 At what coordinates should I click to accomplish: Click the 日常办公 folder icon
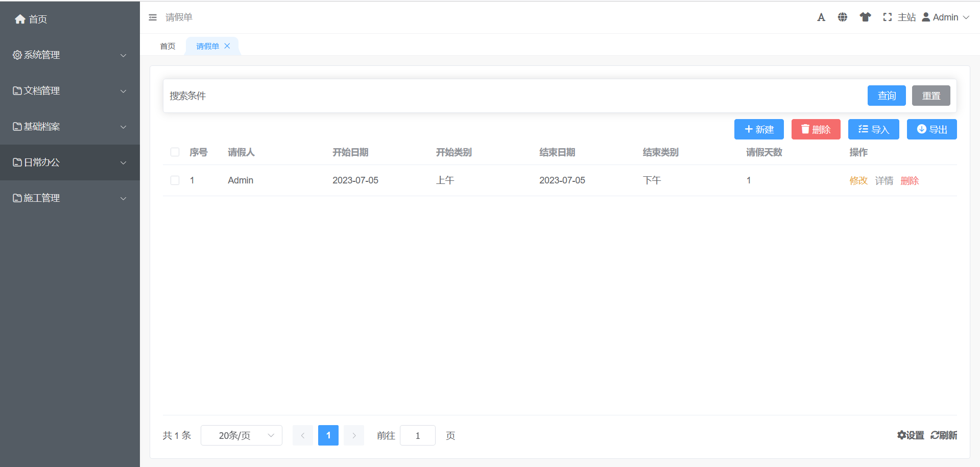[17, 162]
